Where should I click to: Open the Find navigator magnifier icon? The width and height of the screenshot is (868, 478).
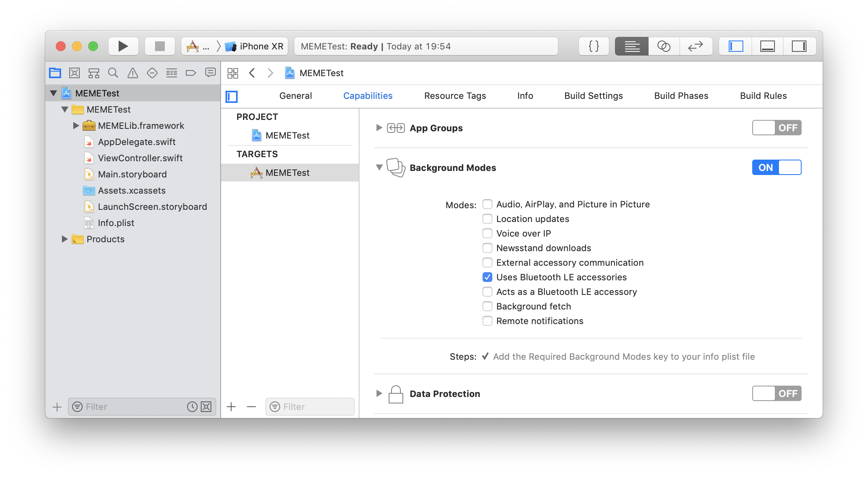(x=113, y=73)
